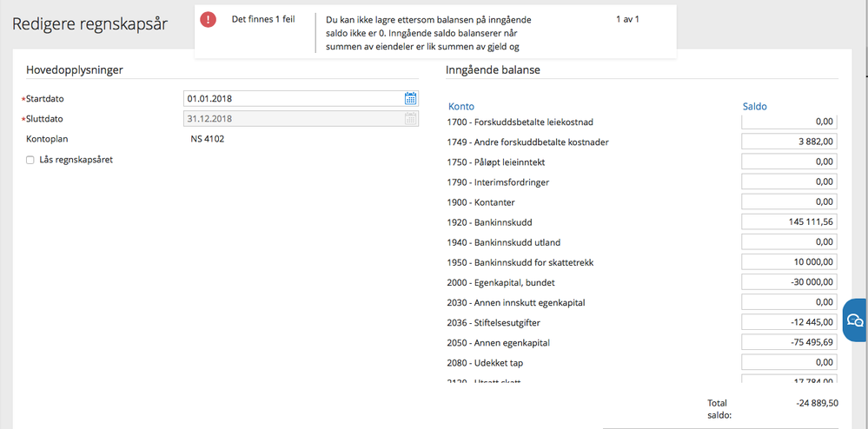This screenshot has height=429, width=868.
Task: Edit saldo for 2000 Egenkapital, bundet
Action: [x=789, y=282]
